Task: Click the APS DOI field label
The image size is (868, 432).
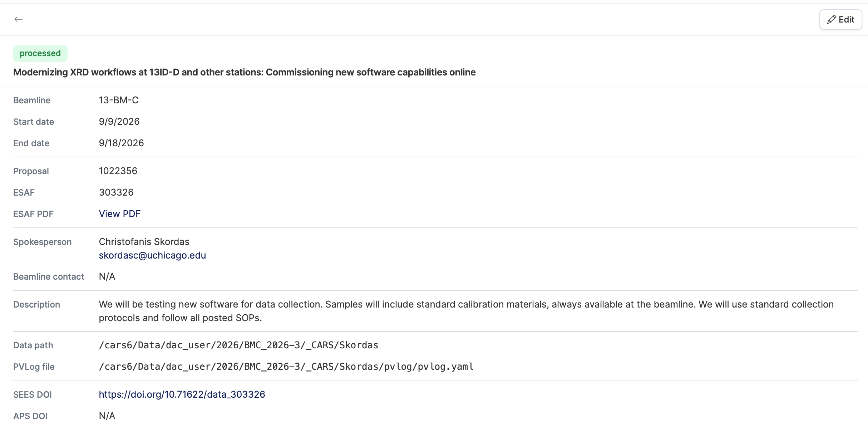Action: point(30,416)
